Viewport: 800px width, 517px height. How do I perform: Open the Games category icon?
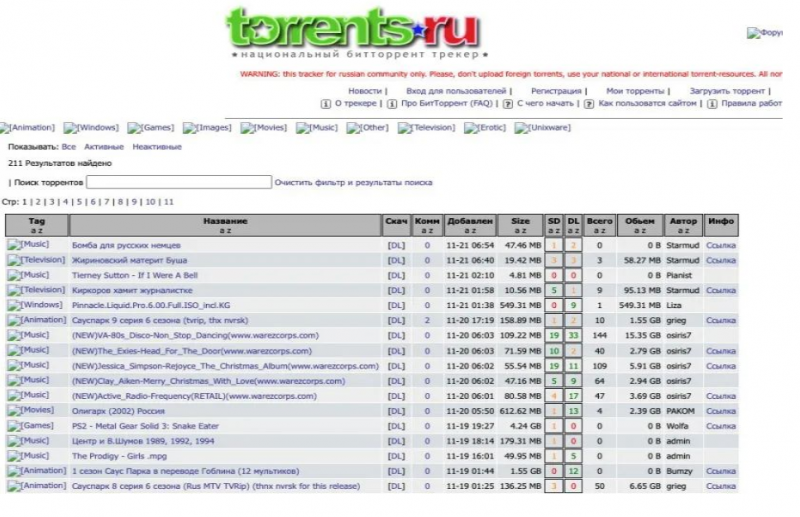pyautogui.click(x=151, y=128)
